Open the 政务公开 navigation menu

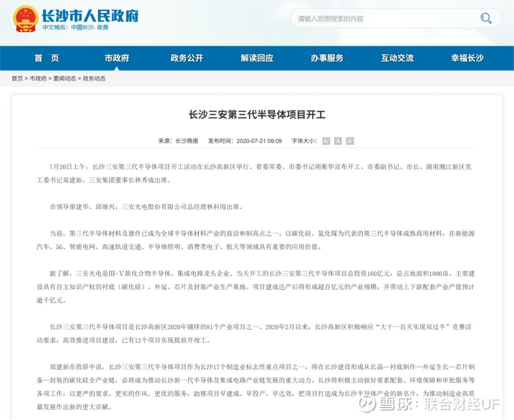click(x=187, y=58)
